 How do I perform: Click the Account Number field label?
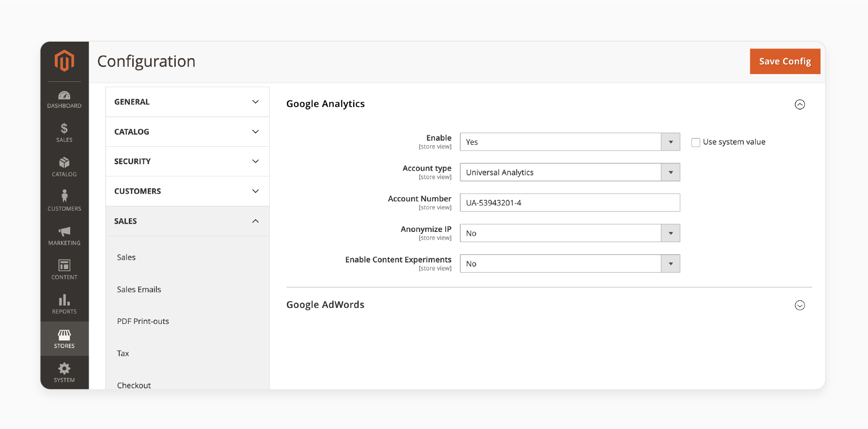[x=419, y=199]
